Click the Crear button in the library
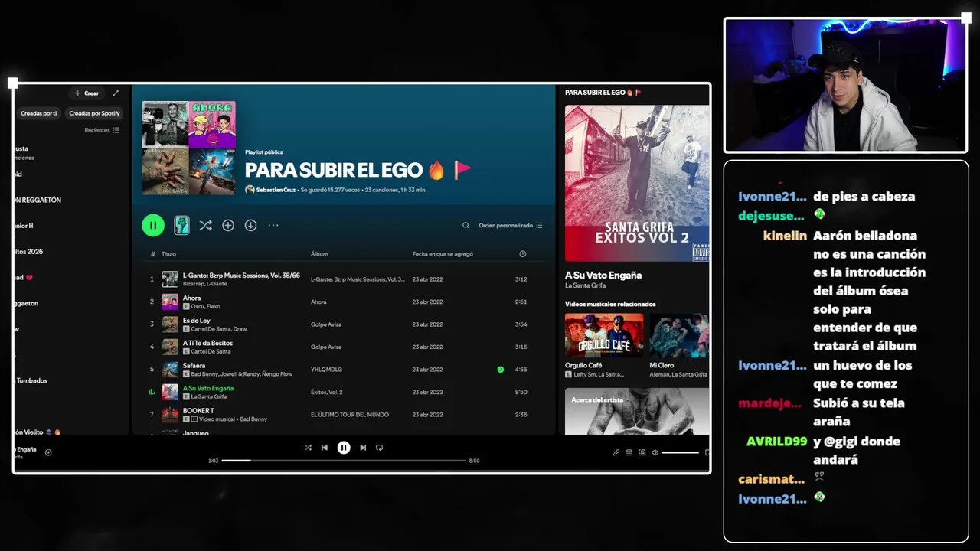The width and height of the screenshot is (980, 551). click(x=87, y=93)
